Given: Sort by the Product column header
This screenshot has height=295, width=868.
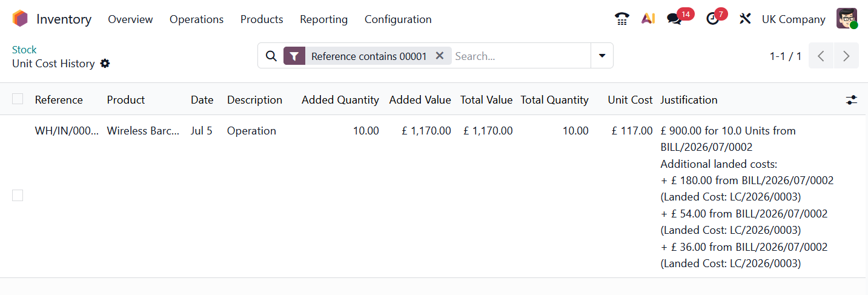Looking at the screenshot, I should coord(126,100).
